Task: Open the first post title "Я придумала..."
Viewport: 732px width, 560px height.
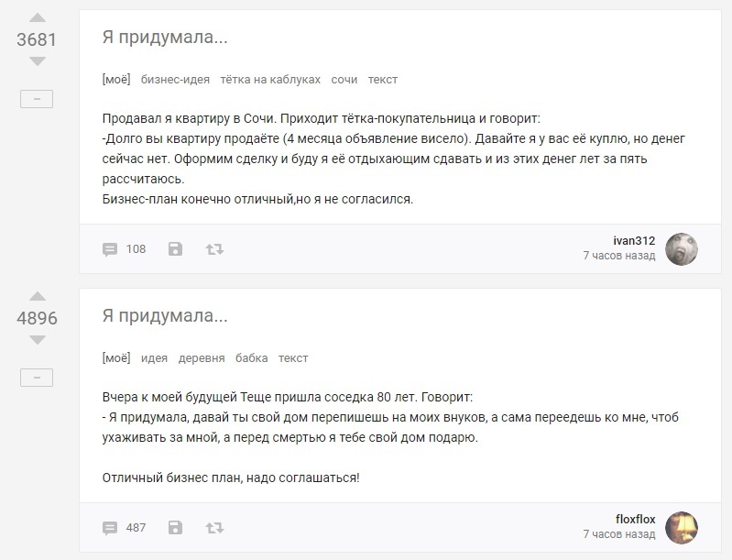Action: pos(165,38)
